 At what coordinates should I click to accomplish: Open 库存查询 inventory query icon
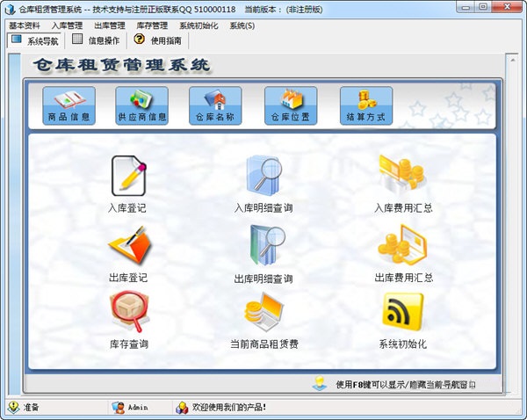click(x=129, y=312)
